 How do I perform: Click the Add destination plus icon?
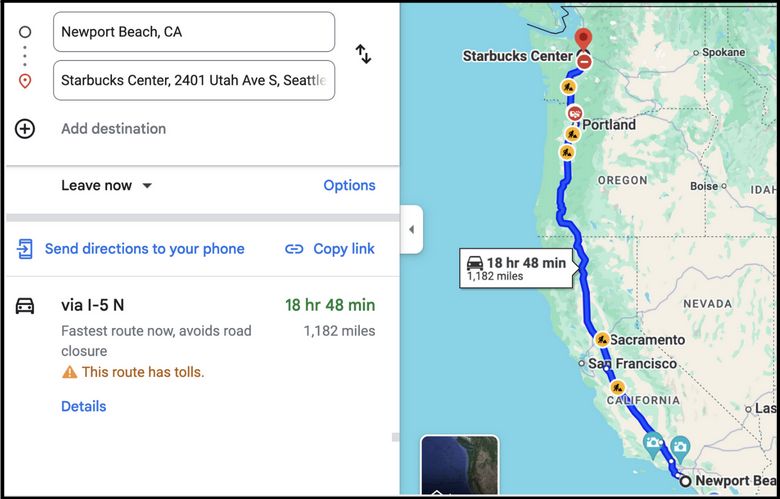[x=25, y=129]
